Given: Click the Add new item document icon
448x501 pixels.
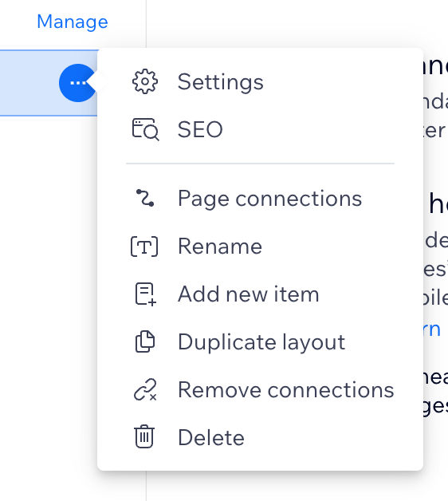Looking at the screenshot, I should pos(145,294).
